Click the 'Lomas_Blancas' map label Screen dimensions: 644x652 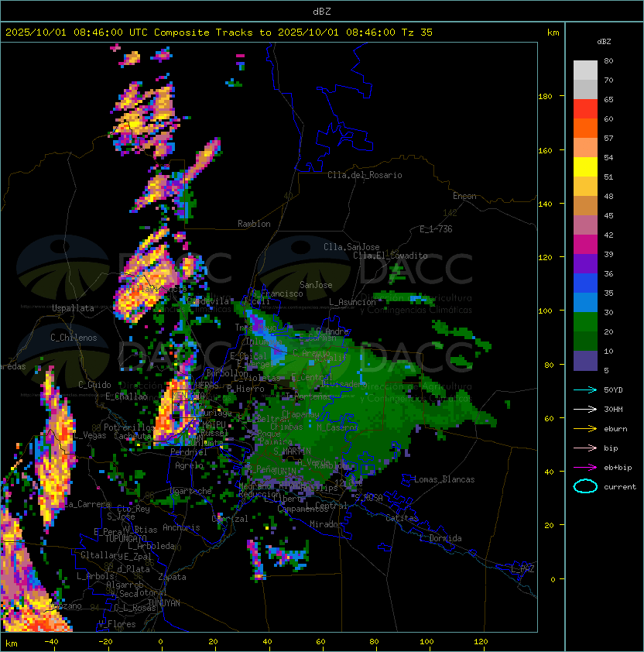click(x=444, y=479)
